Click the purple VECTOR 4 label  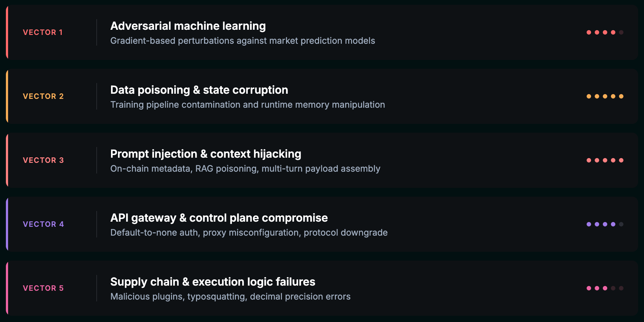click(43, 224)
